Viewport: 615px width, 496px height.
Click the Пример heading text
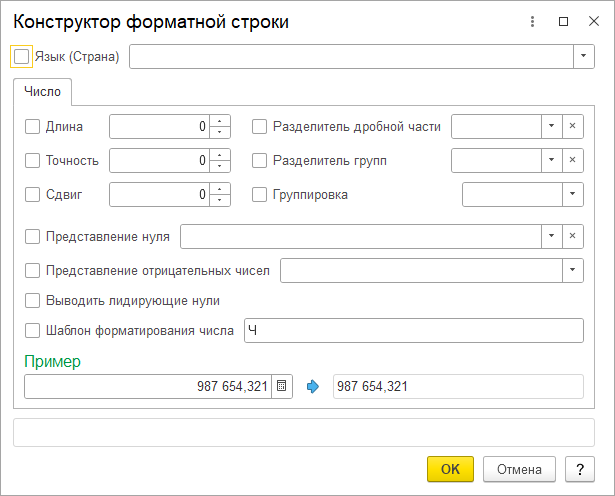coord(53,362)
